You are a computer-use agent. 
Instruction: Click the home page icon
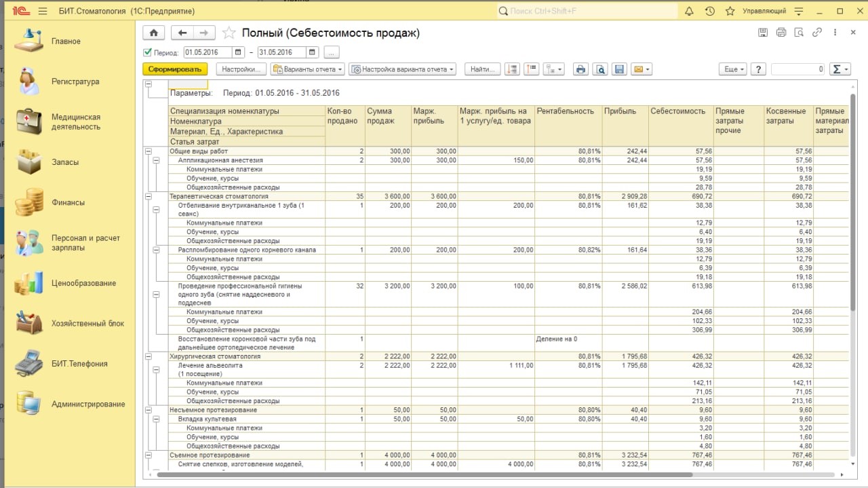pyautogui.click(x=153, y=33)
